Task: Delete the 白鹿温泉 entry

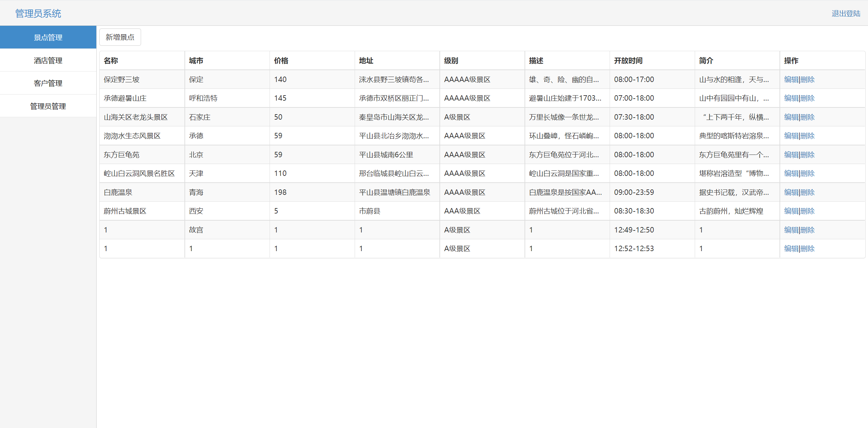Action: [x=807, y=192]
